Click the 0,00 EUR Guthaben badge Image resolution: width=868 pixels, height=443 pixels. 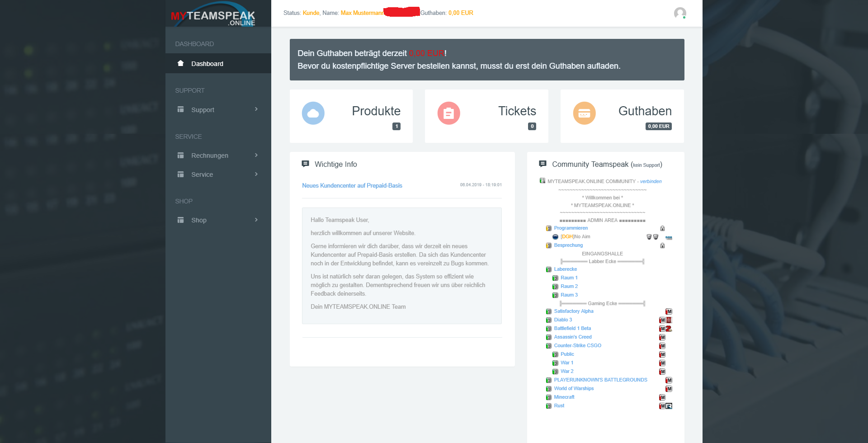point(658,127)
